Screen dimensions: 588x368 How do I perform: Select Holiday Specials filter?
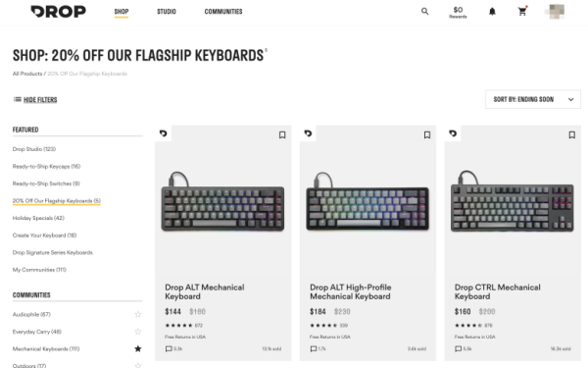[38, 218]
